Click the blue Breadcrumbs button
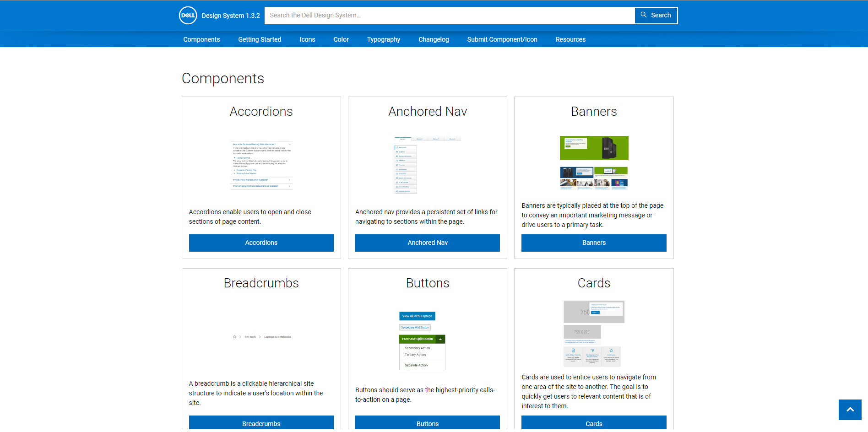 (261, 423)
